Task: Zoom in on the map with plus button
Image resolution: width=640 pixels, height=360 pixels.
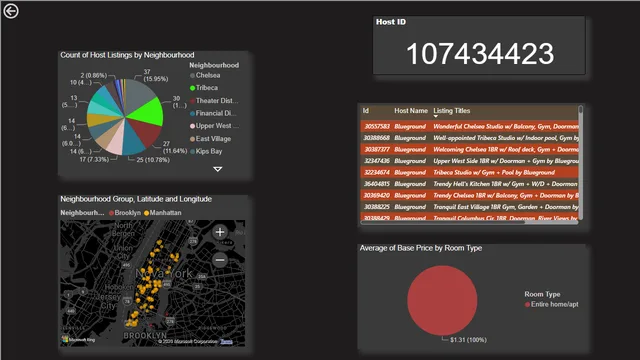Action: [220, 232]
